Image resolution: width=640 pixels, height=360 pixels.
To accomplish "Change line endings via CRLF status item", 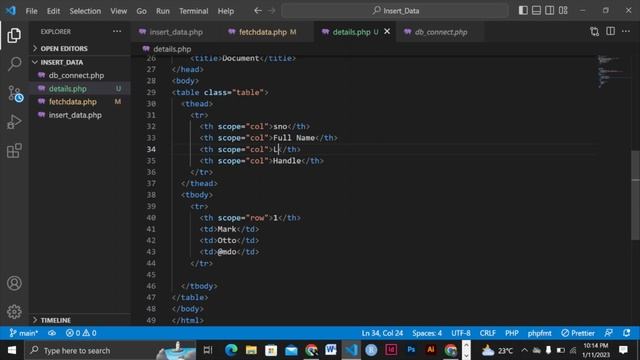I will pos(487,333).
